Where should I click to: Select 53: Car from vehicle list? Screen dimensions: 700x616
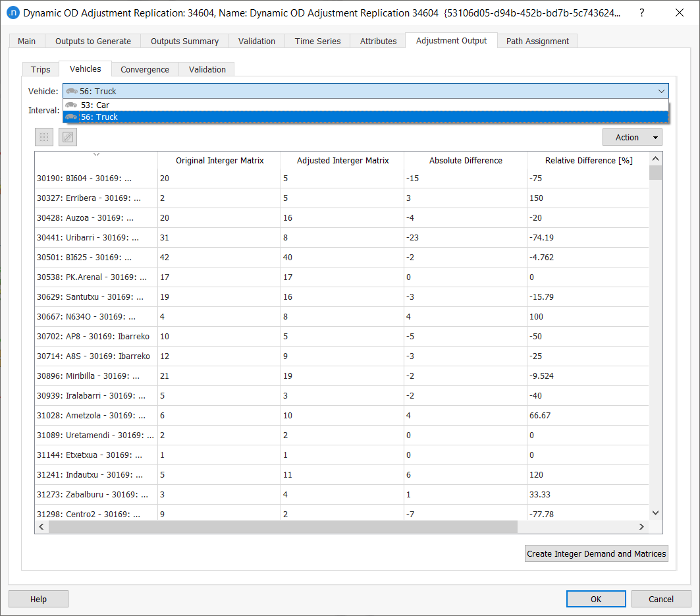pyautogui.click(x=95, y=105)
